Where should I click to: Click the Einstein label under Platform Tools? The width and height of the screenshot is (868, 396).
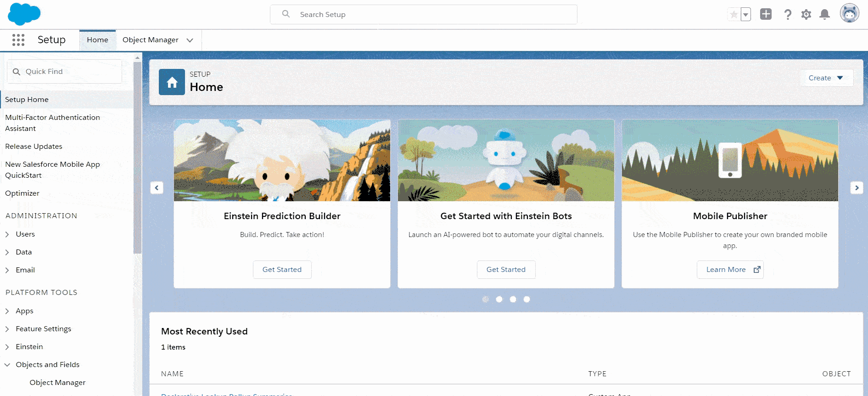29,347
